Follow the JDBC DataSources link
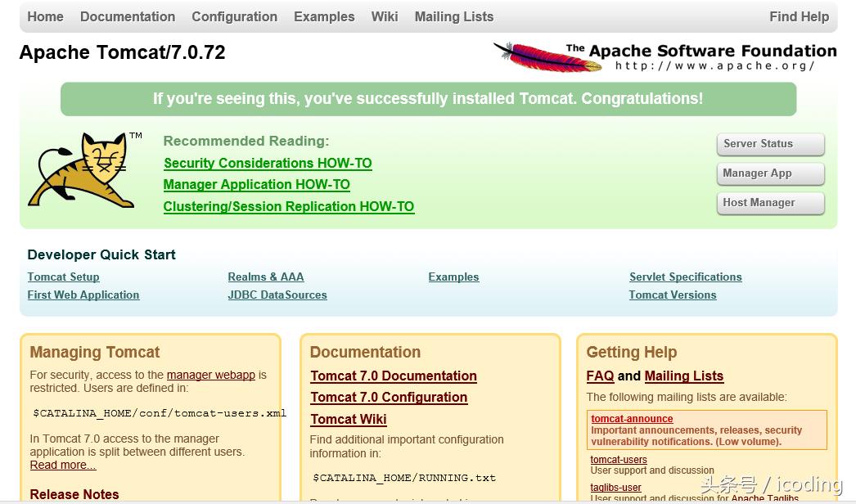This screenshot has height=504, width=856. click(x=277, y=295)
